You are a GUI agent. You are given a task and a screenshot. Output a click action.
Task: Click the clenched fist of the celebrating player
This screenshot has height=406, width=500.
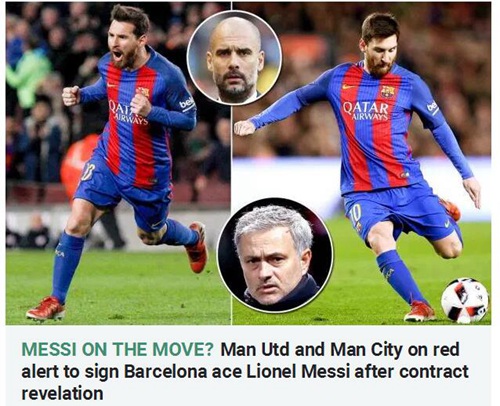[71, 96]
